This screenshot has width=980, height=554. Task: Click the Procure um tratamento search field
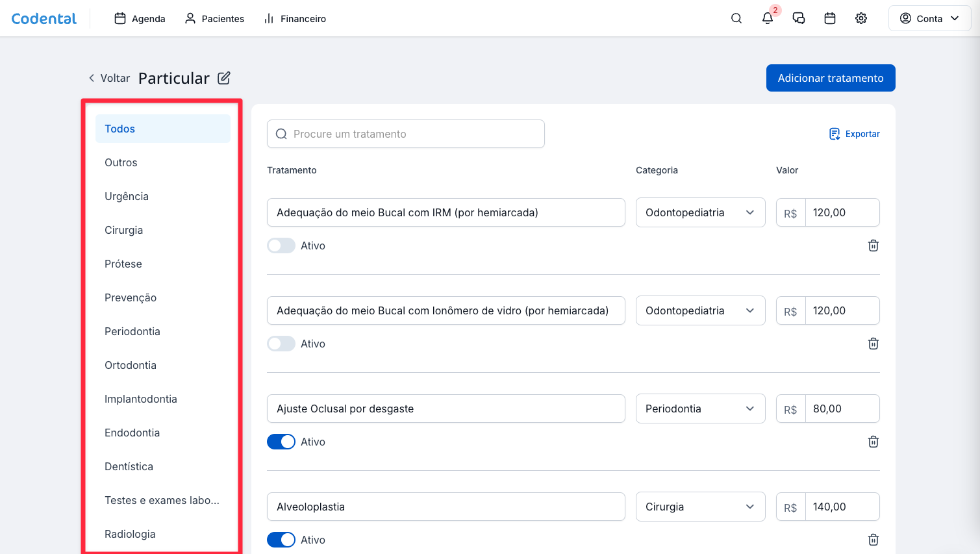point(406,134)
